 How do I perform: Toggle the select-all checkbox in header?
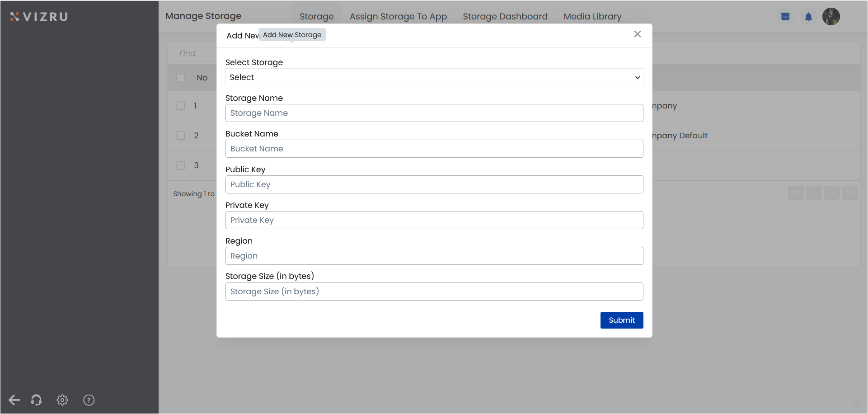point(181,78)
